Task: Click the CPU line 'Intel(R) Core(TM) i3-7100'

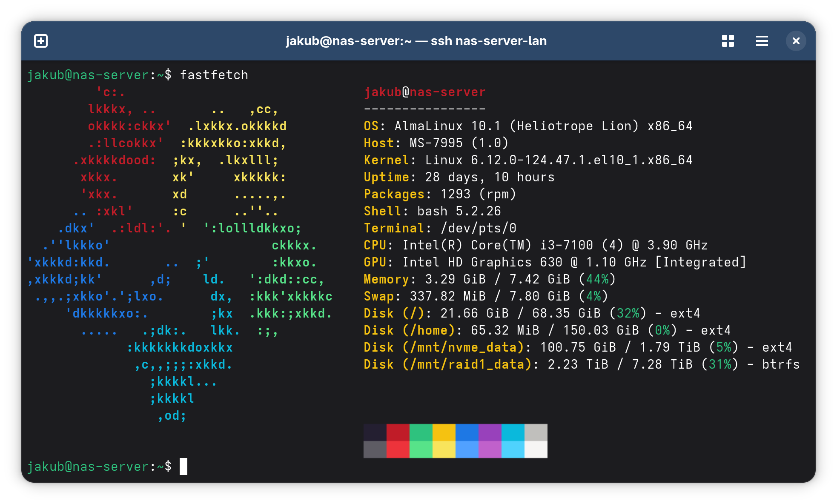Action: (x=498, y=245)
